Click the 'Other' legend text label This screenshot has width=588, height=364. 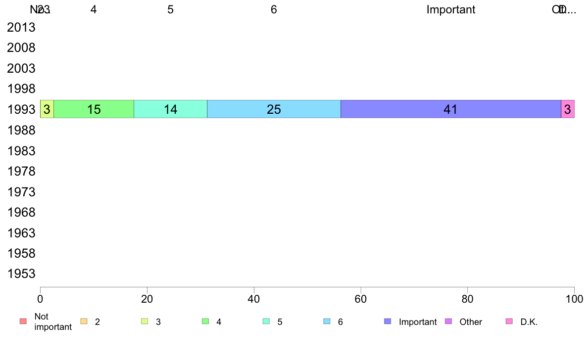471,321
